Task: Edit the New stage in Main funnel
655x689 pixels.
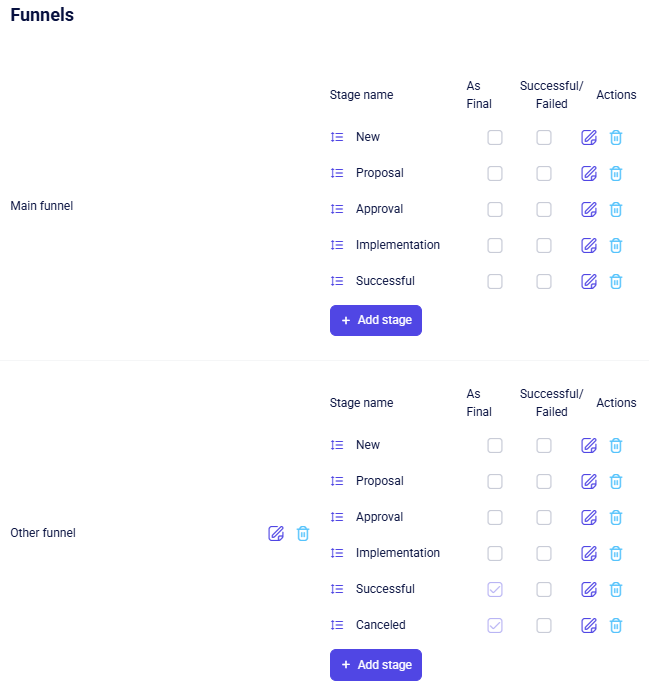Action: 589,138
